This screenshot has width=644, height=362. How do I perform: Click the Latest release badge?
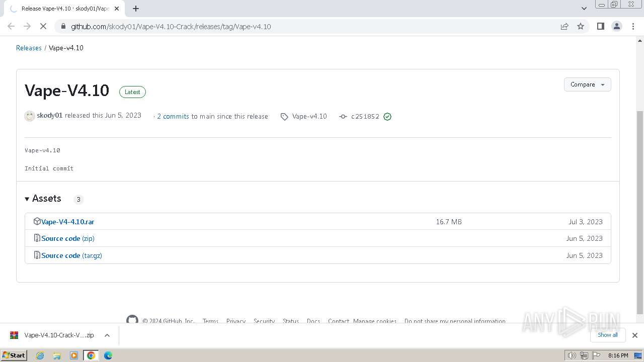coord(132,92)
